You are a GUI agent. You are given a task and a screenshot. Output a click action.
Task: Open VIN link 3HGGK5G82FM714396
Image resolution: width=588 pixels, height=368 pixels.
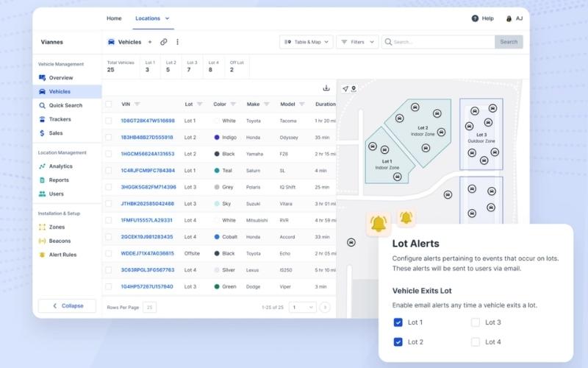[x=148, y=187]
